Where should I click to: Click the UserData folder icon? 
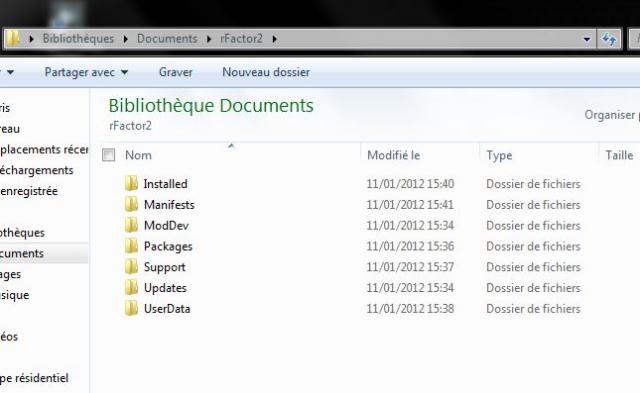click(x=131, y=309)
